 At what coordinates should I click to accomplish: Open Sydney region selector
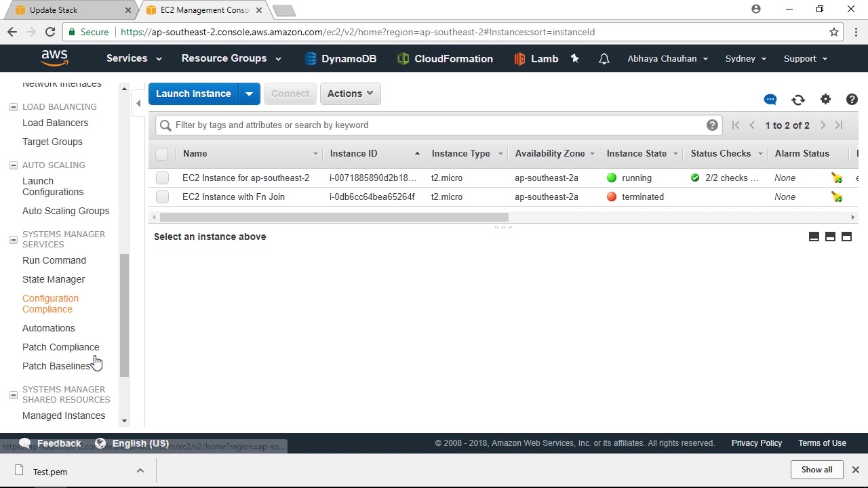(746, 58)
